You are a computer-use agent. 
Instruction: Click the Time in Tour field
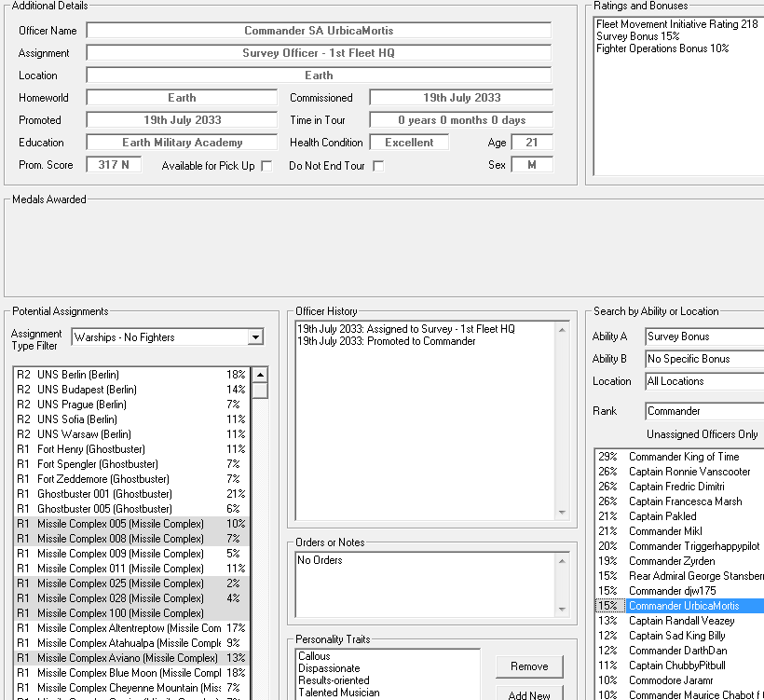click(461, 120)
